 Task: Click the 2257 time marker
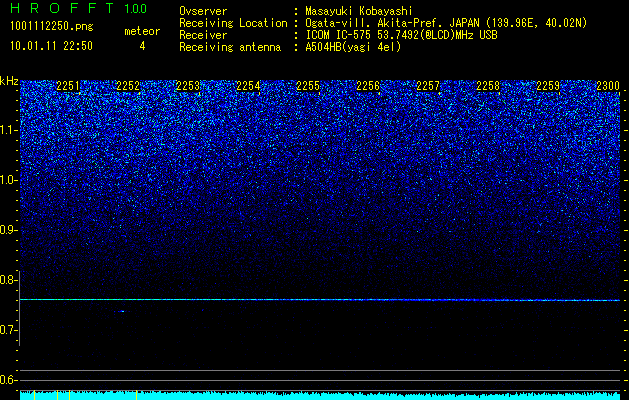click(428, 86)
